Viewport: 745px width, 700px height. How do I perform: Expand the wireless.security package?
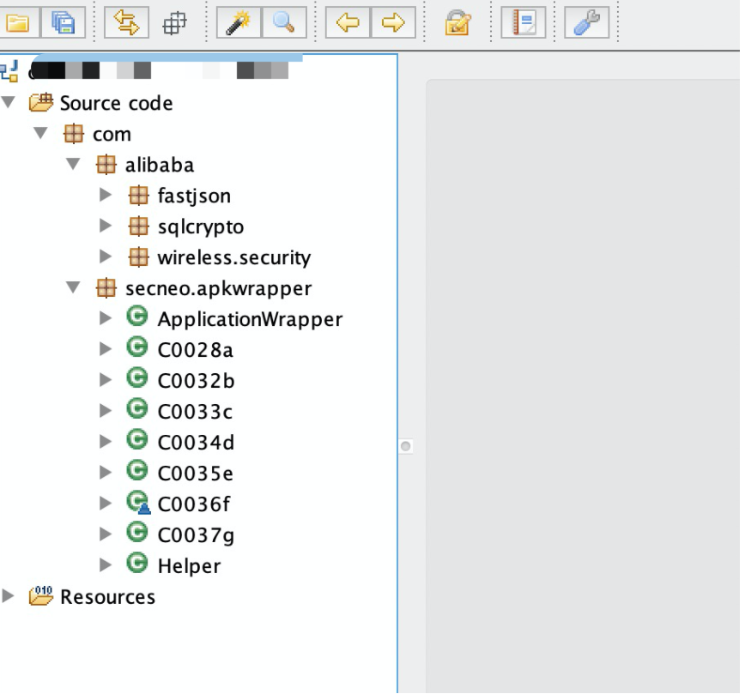[x=106, y=256]
